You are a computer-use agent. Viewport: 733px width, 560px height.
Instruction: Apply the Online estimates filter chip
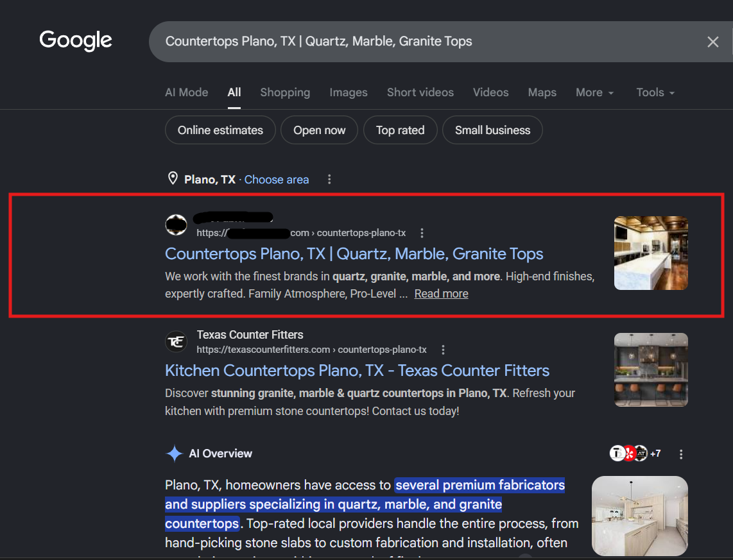220,130
